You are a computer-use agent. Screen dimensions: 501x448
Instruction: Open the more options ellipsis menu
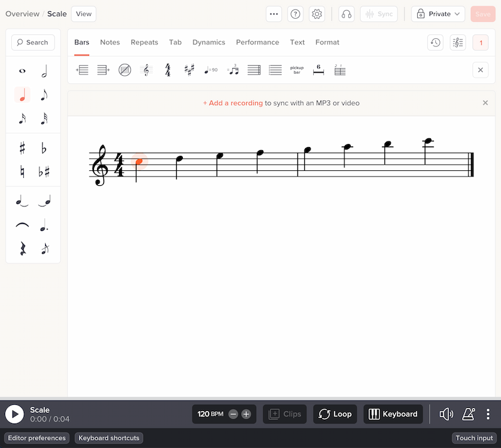(x=274, y=13)
